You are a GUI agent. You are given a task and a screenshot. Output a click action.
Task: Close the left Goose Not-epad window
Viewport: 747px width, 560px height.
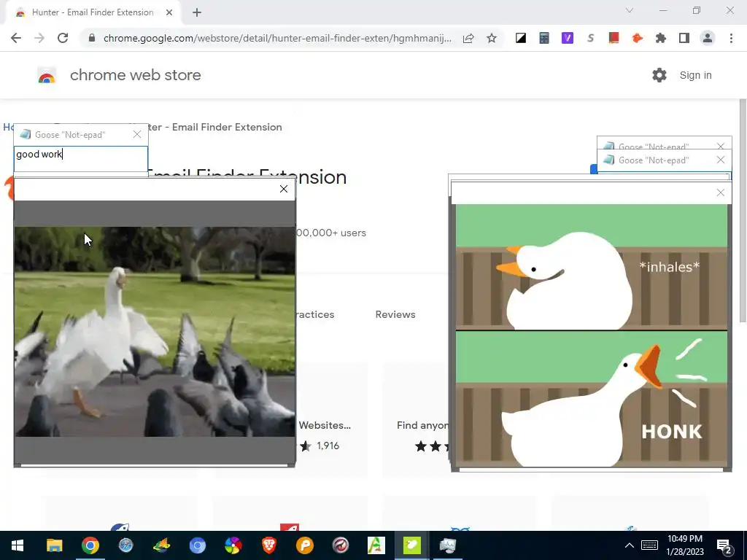pos(137,135)
